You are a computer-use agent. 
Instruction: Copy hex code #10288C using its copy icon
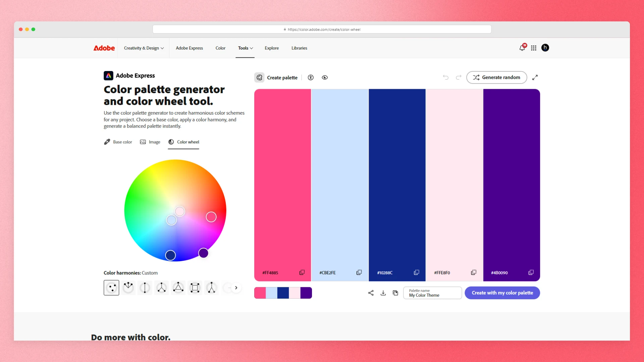point(417,273)
